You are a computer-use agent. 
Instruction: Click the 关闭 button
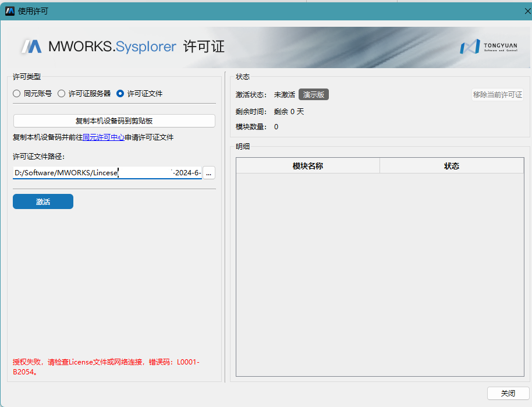(508, 394)
